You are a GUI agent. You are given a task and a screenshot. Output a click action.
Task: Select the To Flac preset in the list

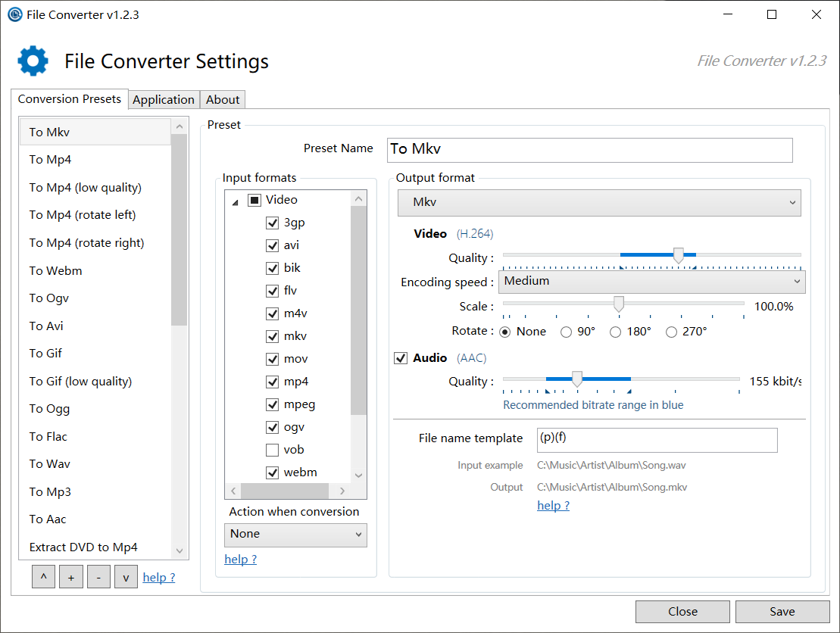49,436
